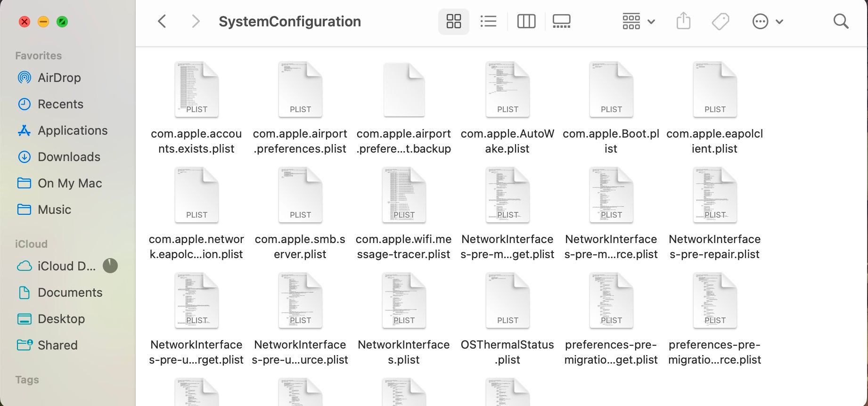Open the Shared sidebar item

(57, 345)
